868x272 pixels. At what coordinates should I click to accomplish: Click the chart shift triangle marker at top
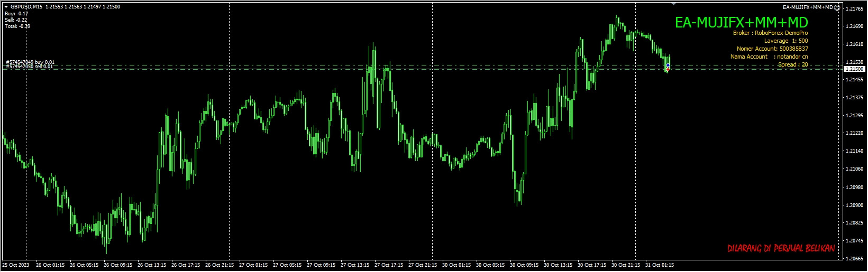(x=673, y=4)
